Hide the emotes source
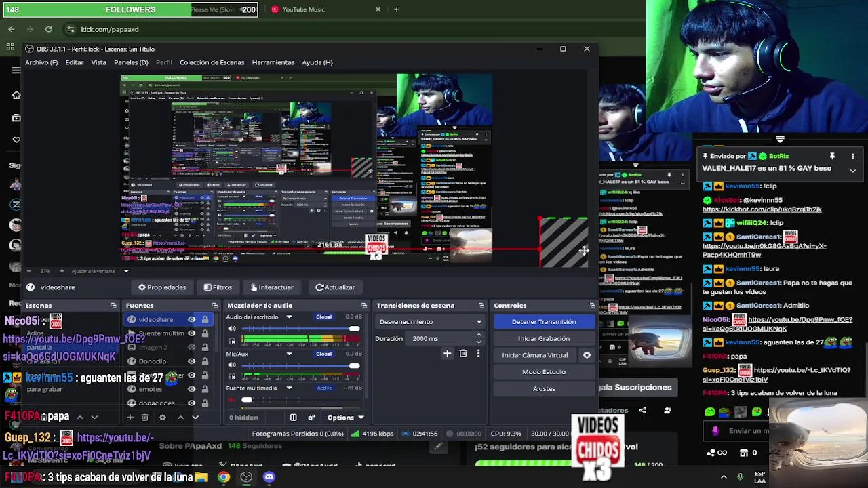 (x=192, y=389)
